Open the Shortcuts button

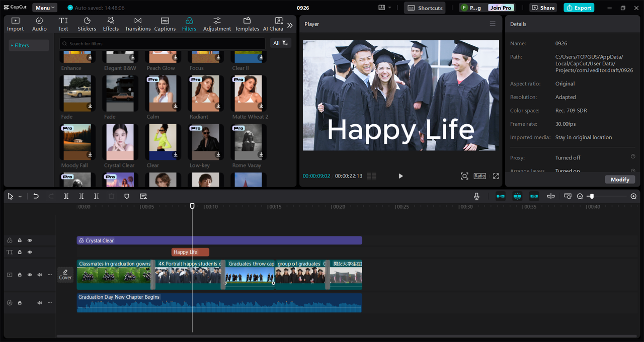tap(424, 8)
